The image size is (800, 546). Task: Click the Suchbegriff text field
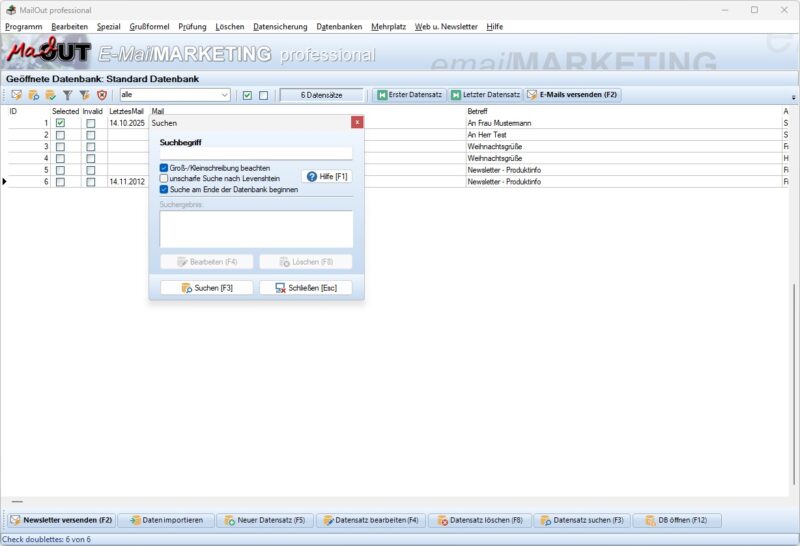click(256, 154)
